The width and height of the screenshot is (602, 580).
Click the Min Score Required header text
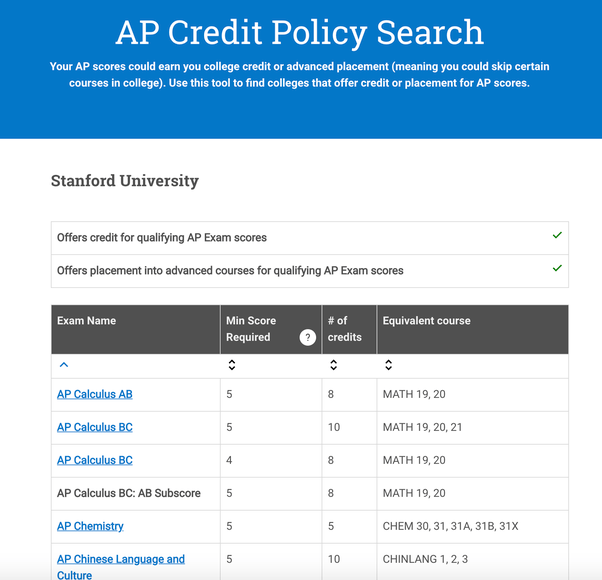pos(251,329)
